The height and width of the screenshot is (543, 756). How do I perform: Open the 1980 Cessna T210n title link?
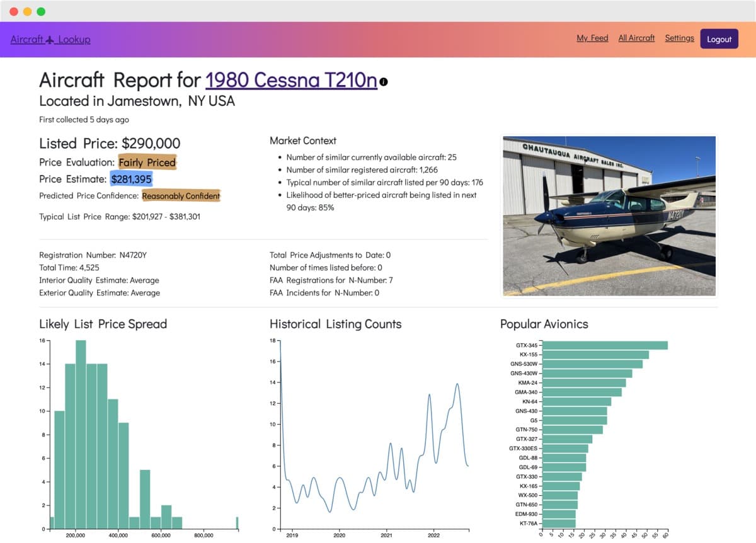point(291,80)
